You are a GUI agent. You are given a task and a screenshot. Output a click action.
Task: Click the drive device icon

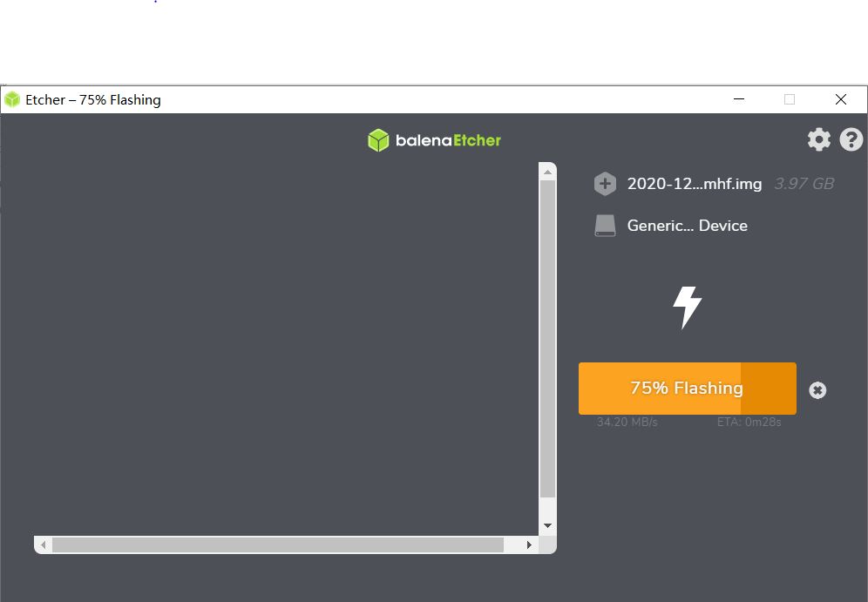[605, 226]
